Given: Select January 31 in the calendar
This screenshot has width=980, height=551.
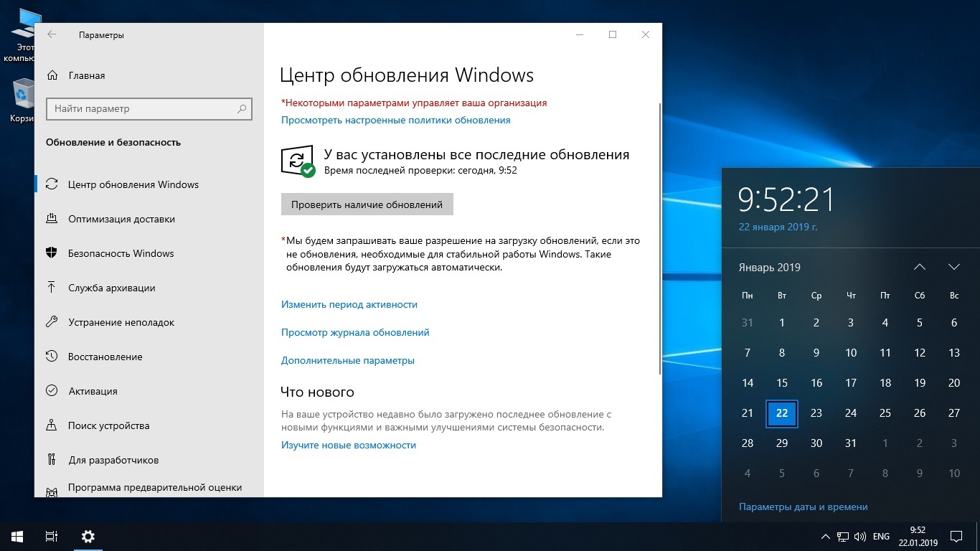Looking at the screenshot, I should pos(851,443).
